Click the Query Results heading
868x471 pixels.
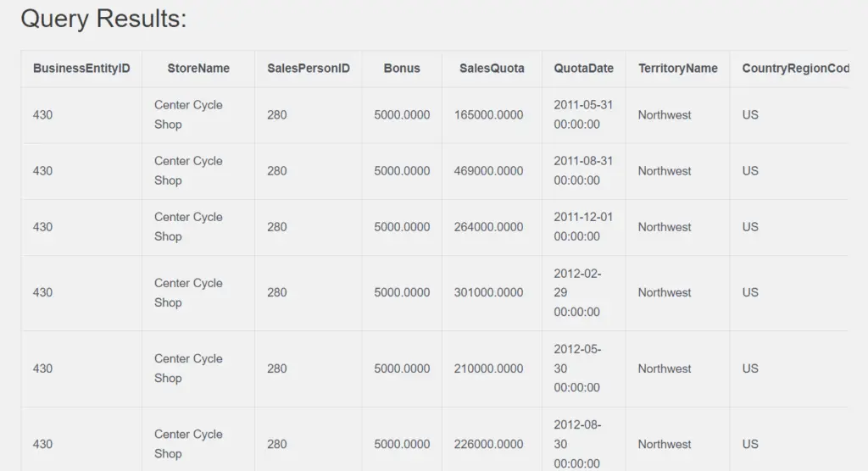103,19
